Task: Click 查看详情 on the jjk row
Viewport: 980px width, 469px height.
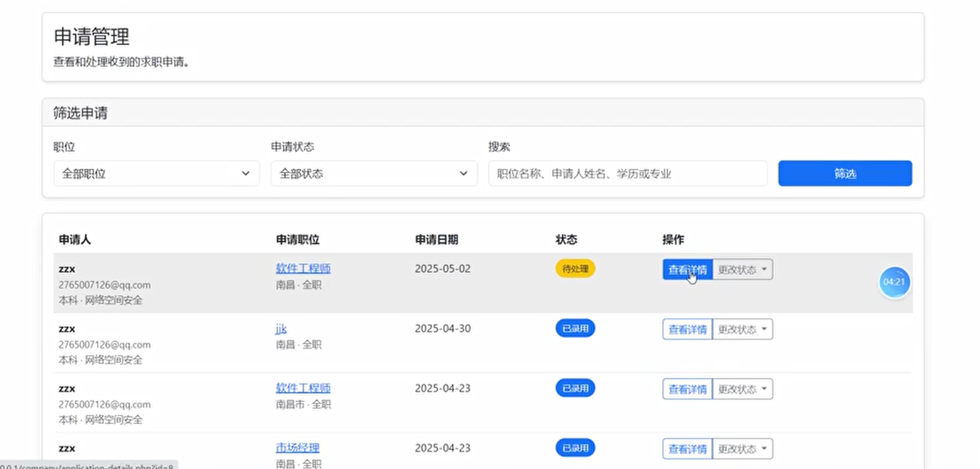Action: click(x=685, y=329)
